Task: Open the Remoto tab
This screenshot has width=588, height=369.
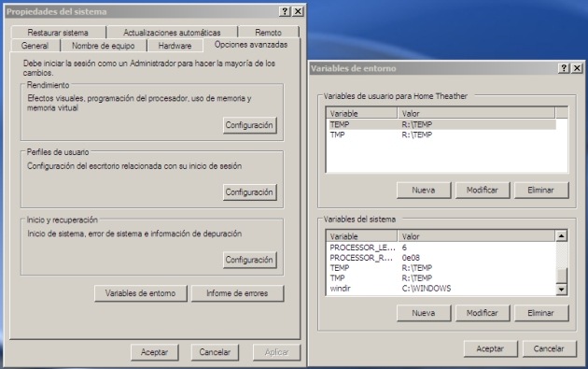Action: pos(269,33)
